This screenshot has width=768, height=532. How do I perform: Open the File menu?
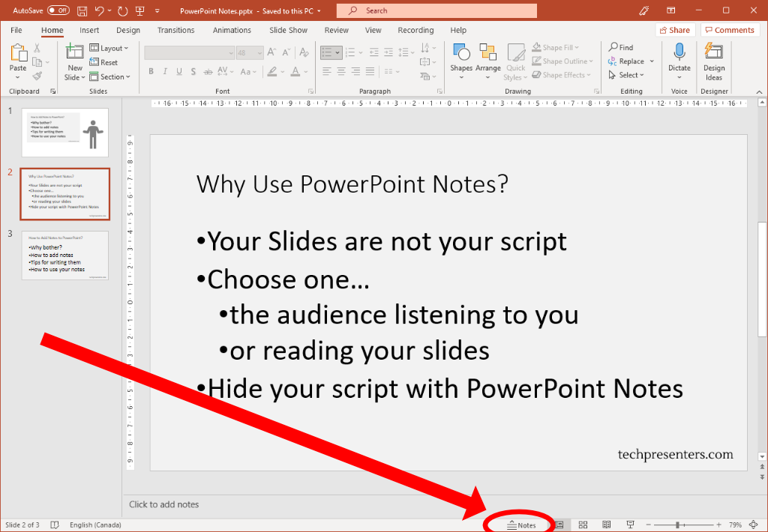16,30
